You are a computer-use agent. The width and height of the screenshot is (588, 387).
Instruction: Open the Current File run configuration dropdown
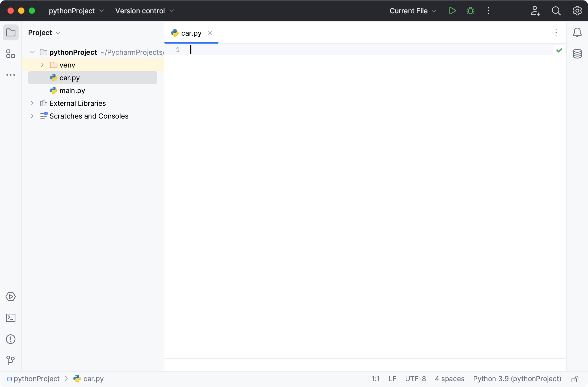(412, 11)
